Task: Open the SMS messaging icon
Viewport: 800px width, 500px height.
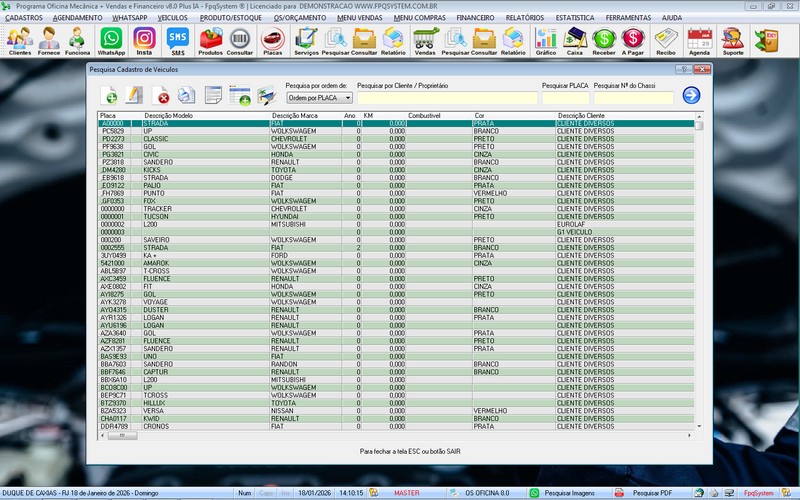Action: pyautogui.click(x=178, y=40)
